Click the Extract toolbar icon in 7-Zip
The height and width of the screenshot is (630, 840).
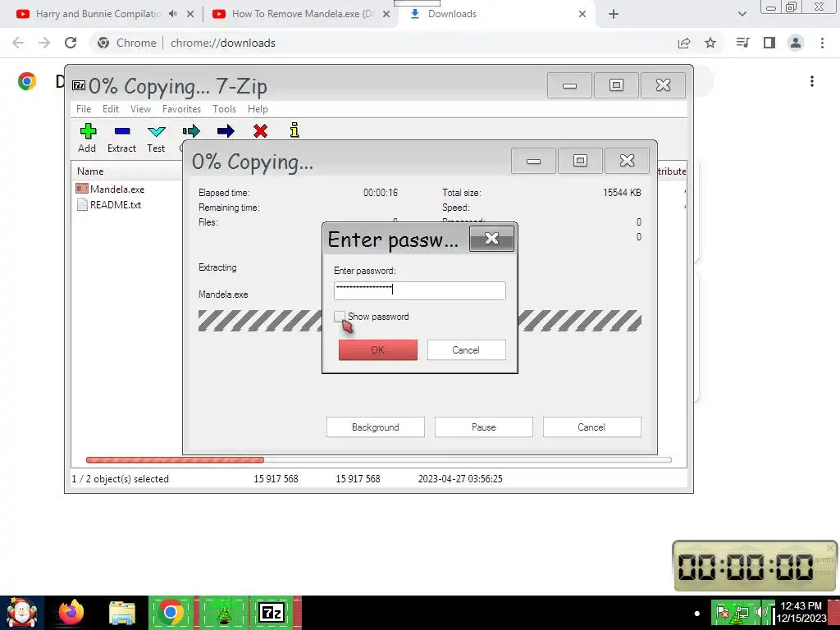[122, 131]
